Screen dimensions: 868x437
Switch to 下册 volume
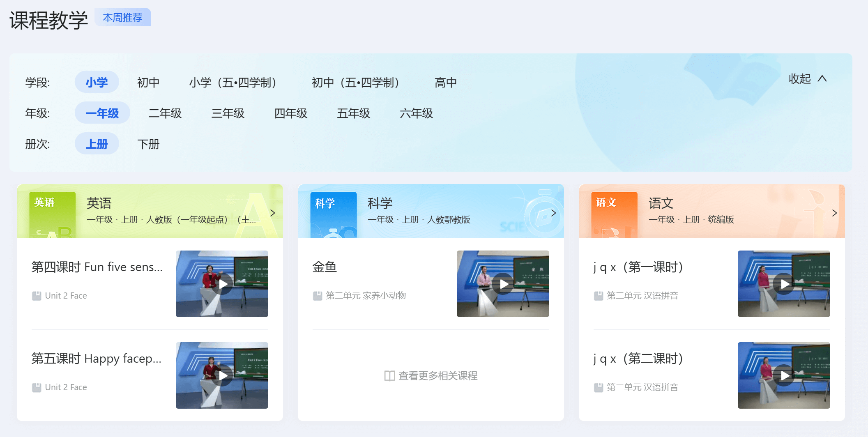148,144
